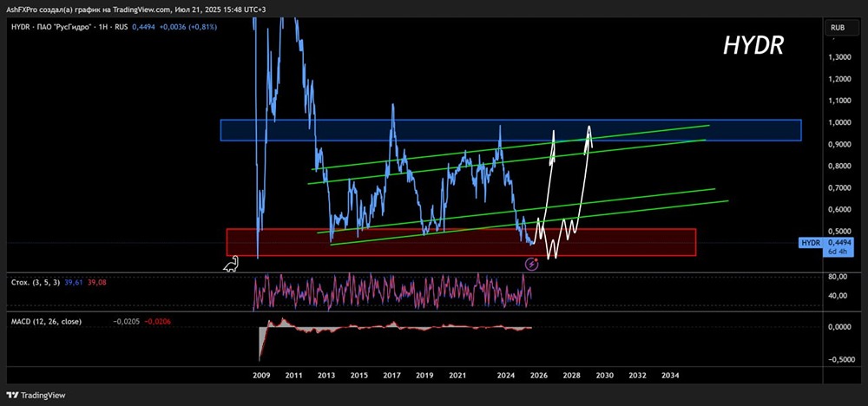Image resolution: width=868 pixels, height=406 pixels.
Task: Click the 6d 4h countdown label
Action: (839, 252)
